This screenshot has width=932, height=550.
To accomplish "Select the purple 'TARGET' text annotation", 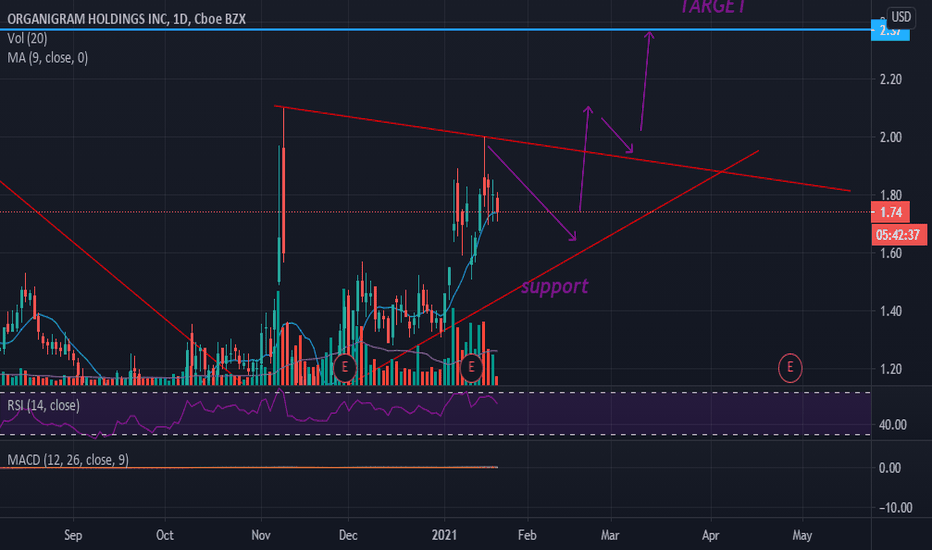I will [712, 6].
